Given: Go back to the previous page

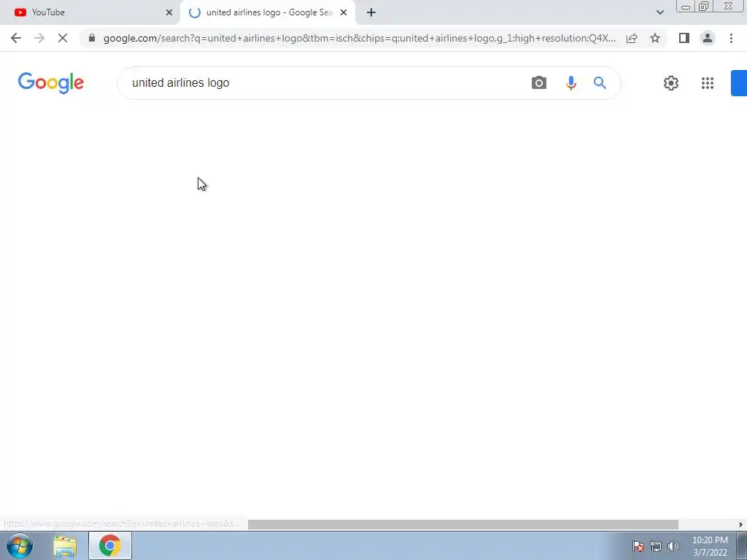Looking at the screenshot, I should click(16, 38).
